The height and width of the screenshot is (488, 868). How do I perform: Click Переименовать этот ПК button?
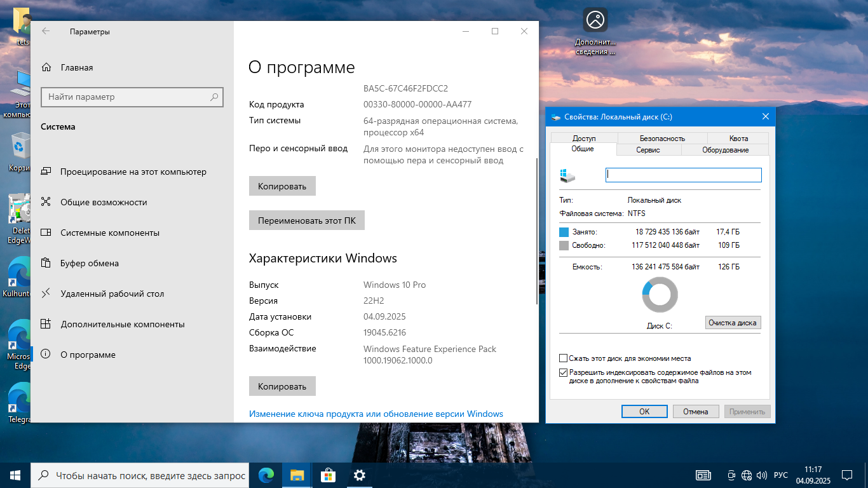(307, 221)
